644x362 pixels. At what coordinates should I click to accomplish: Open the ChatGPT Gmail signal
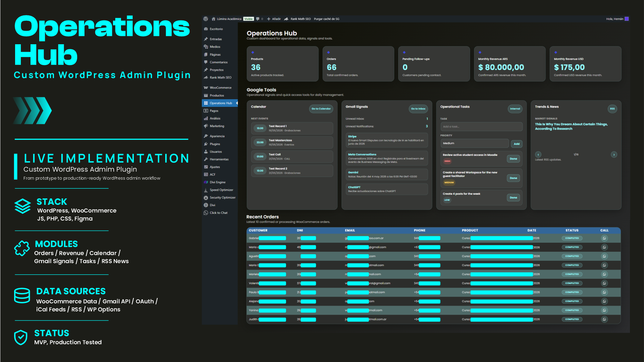click(387, 189)
